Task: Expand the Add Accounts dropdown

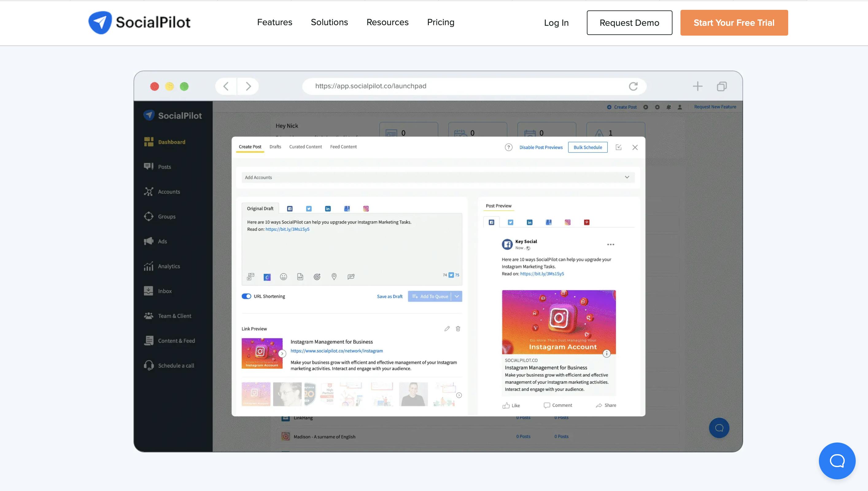Action: coord(626,177)
